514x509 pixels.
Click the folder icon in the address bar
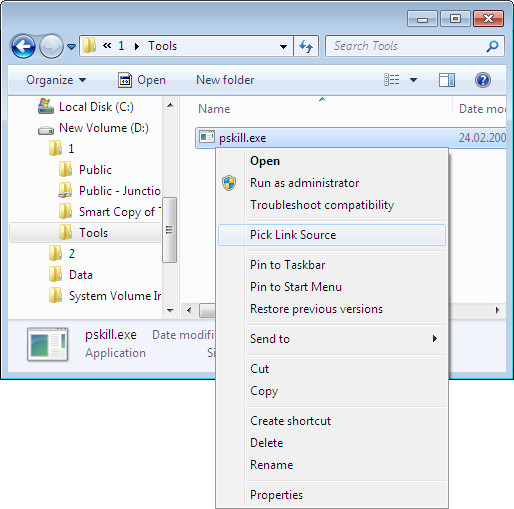[89, 45]
